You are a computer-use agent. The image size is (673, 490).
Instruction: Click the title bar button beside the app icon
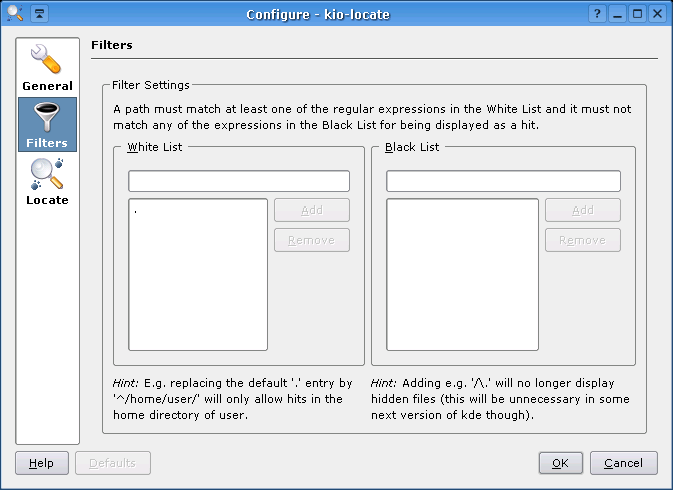point(38,14)
